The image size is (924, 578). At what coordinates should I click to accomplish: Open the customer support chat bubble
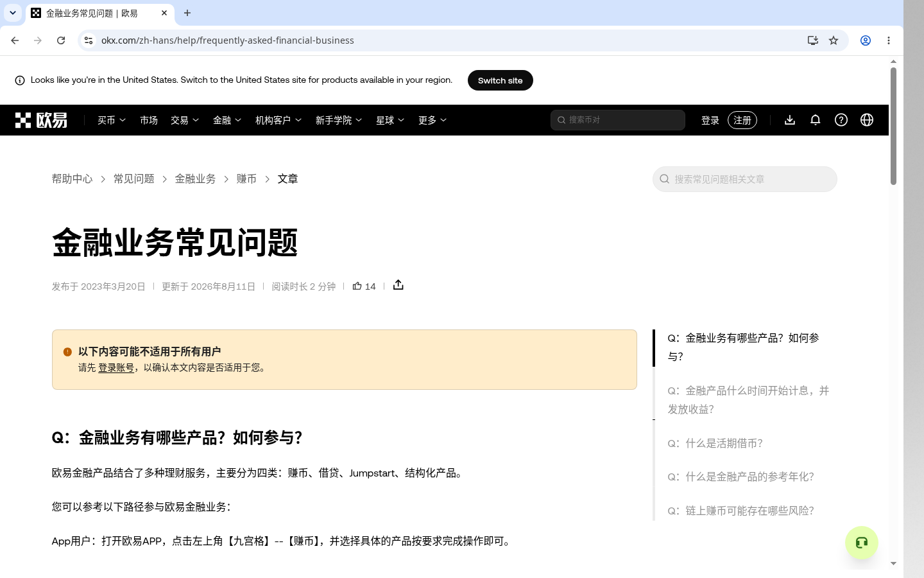coord(862,543)
